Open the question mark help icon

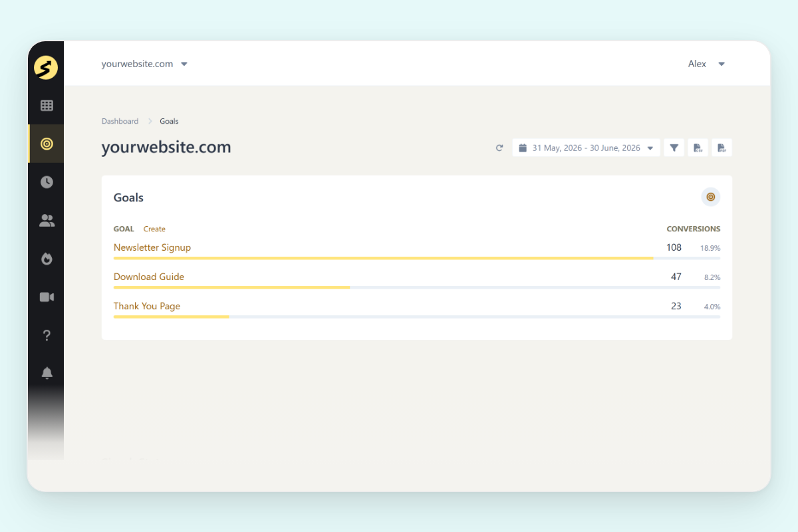(x=47, y=335)
